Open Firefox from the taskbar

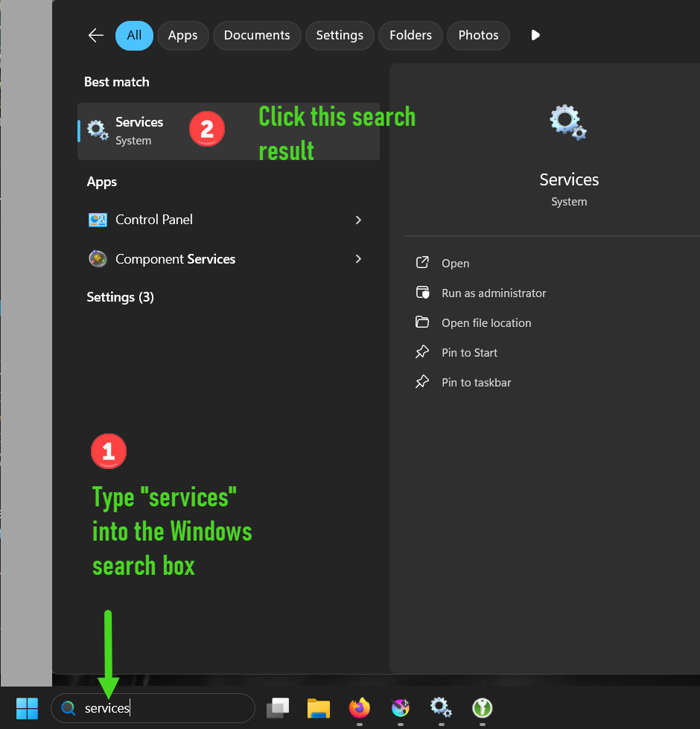[360, 707]
